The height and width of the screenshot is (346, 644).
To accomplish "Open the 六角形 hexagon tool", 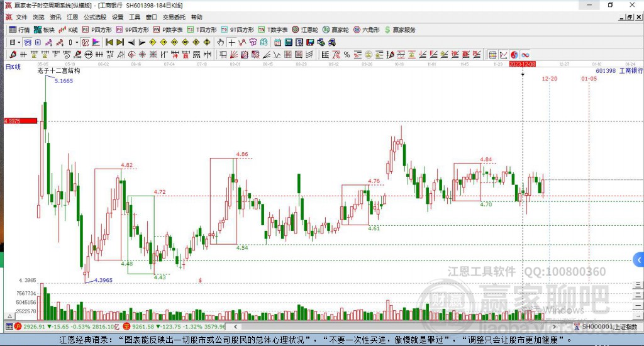I will tap(367, 30).
